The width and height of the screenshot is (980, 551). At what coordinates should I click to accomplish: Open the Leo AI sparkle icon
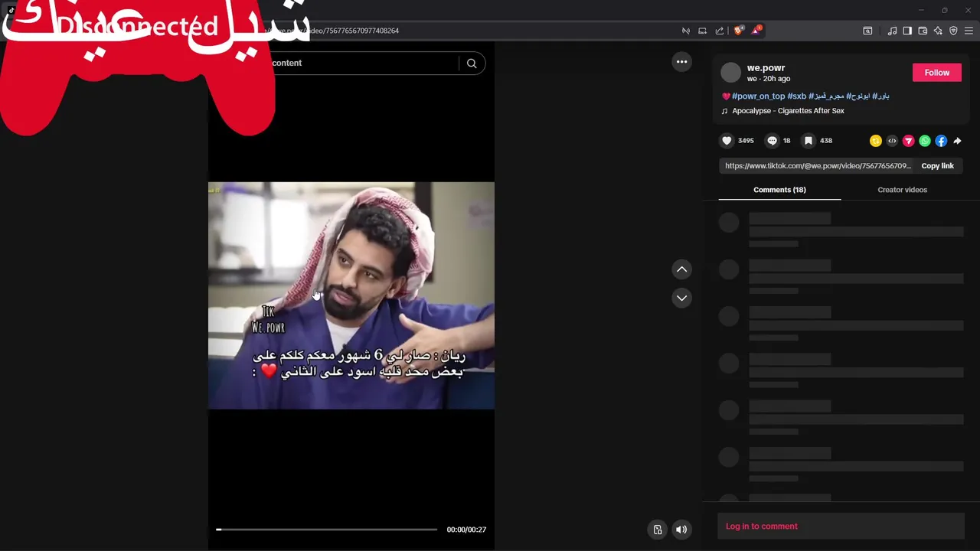pyautogui.click(x=938, y=31)
